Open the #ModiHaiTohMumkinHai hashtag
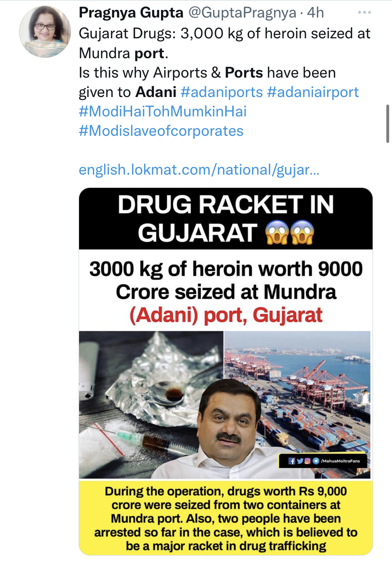This screenshot has height=565, width=392. click(163, 111)
